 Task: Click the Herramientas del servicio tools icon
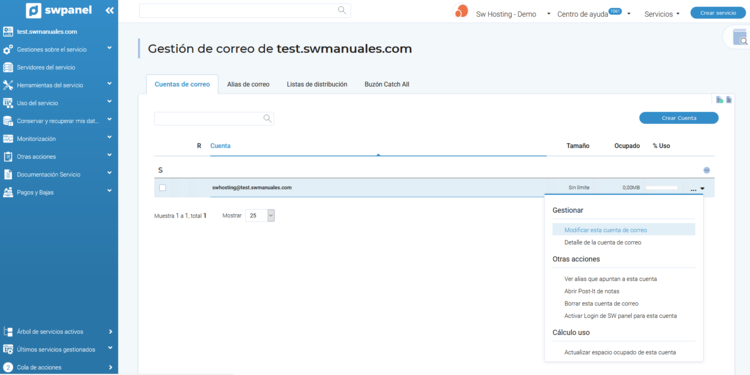(8, 85)
